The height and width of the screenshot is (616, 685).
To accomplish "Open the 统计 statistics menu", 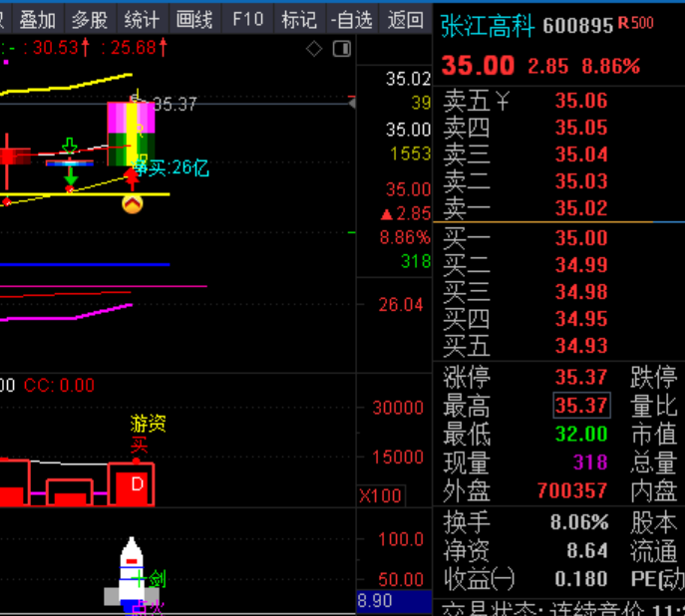I will (x=142, y=20).
